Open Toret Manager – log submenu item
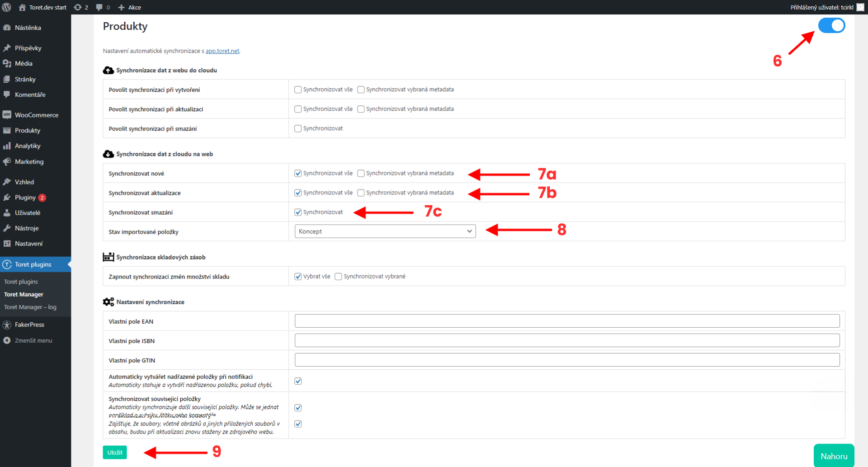868x467 pixels. pos(30,307)
